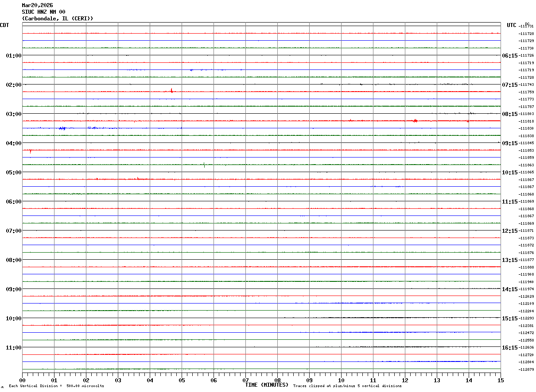Click the red burst near minute 12 at 03:15
Viewport: 536px width, 392px height.
click(415, 120)
